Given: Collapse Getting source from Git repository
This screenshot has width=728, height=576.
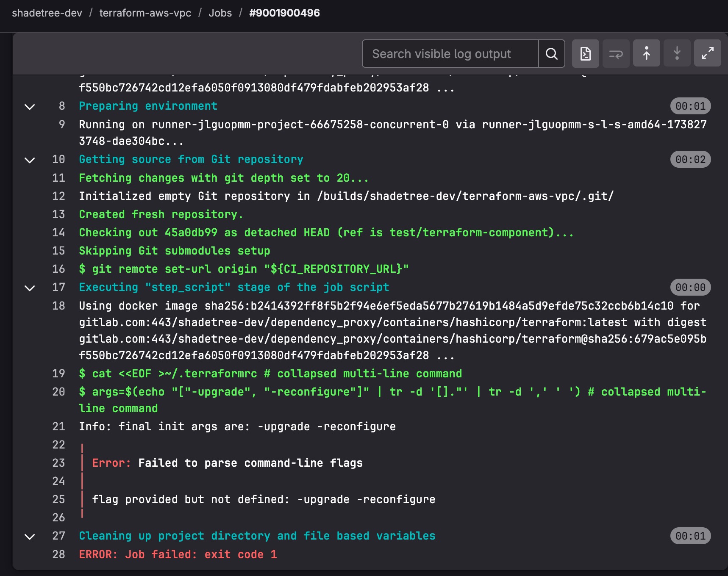Looking at the screenshot, I should click(x=30, y=160).
